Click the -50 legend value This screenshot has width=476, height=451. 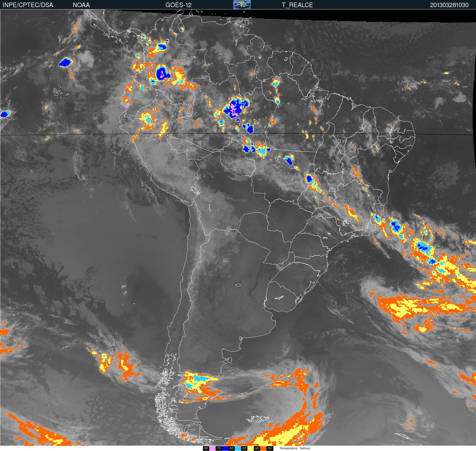click(244, 448)
